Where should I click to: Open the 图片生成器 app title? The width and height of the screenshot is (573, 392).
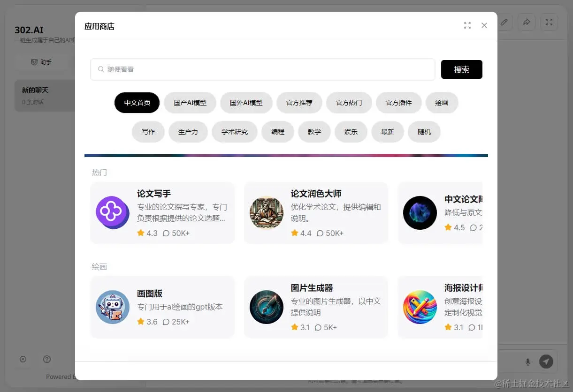click(312, 288)
